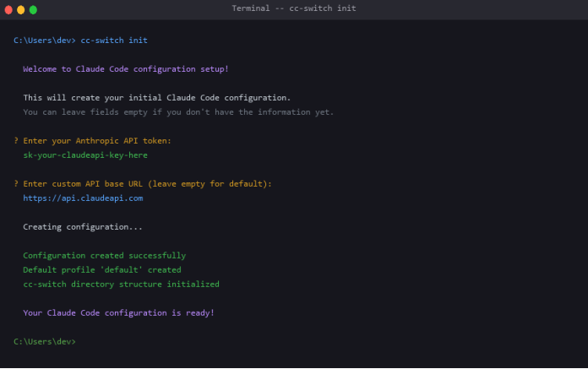This screenshot has height=369, width=588.
Task: Click the "Enter custom API base URL" prompt
Action: (147, 184)
